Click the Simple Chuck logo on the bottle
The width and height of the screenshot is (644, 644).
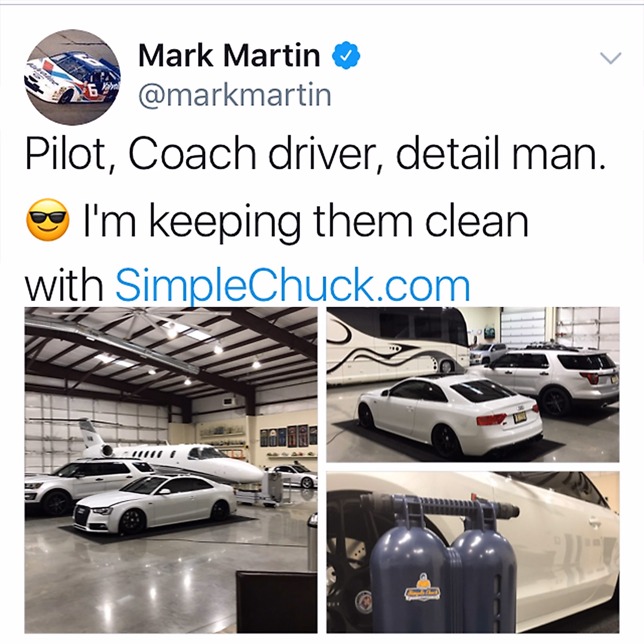[422, 587]
